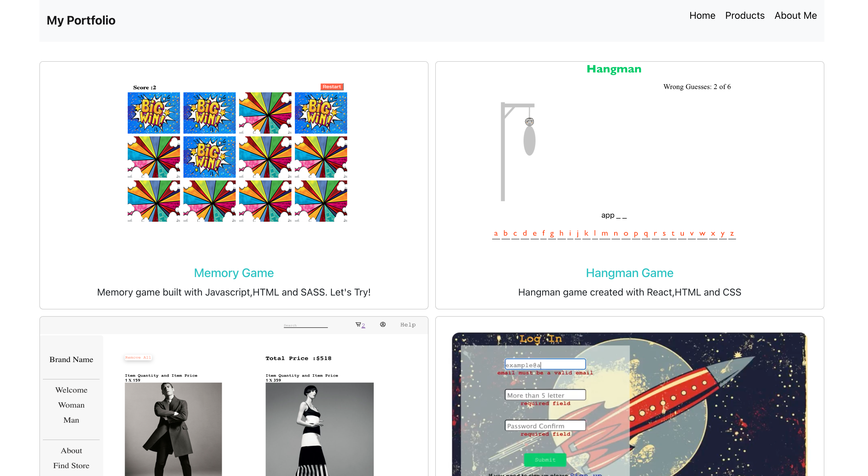Image resolution: width=868 pixels, height=476 pixels.
Task: Click the My Portfolio brand title
Action: coord(81,20)
